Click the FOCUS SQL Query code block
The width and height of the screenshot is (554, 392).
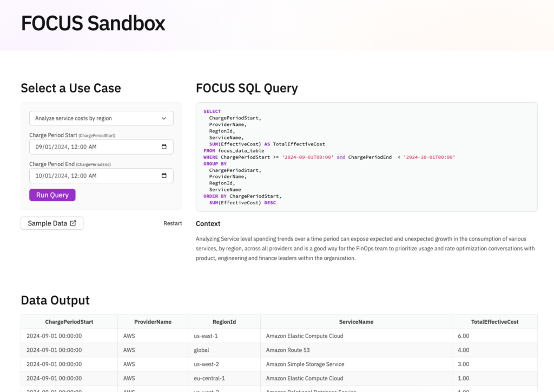tap(366, 157)
